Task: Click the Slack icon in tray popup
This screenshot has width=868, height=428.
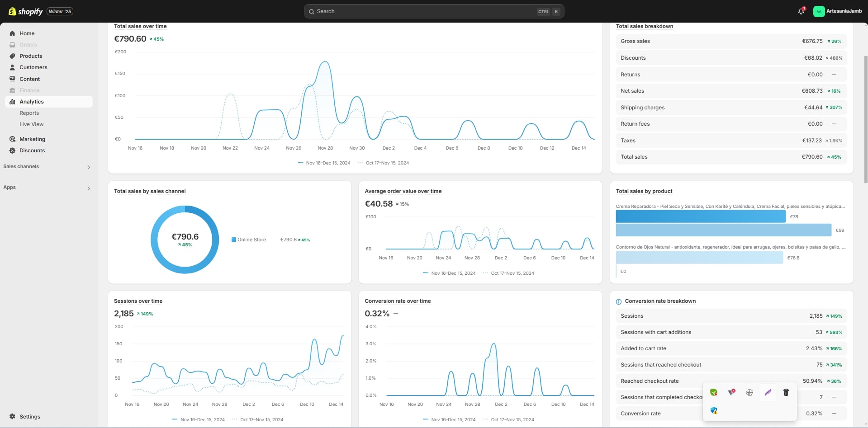Action: tap(749, 392)
